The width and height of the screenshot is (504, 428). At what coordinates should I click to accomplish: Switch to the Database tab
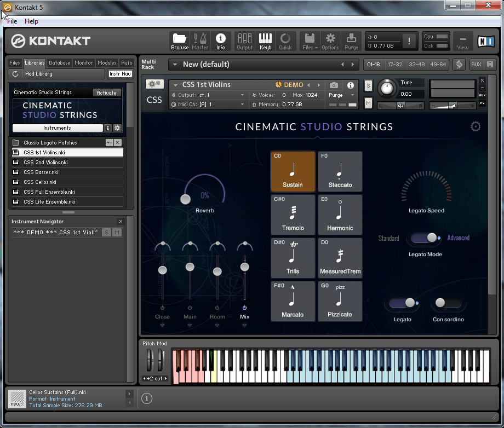(60, 63)
